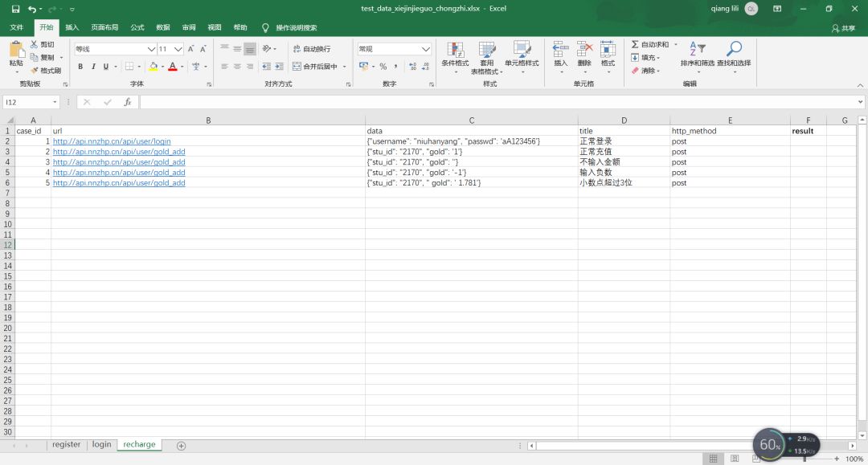Click AutoSum (自动求和) sigma icon
The width and height of the screenshot is (868, 465).
pyautogui.click(x=635, y=44)
